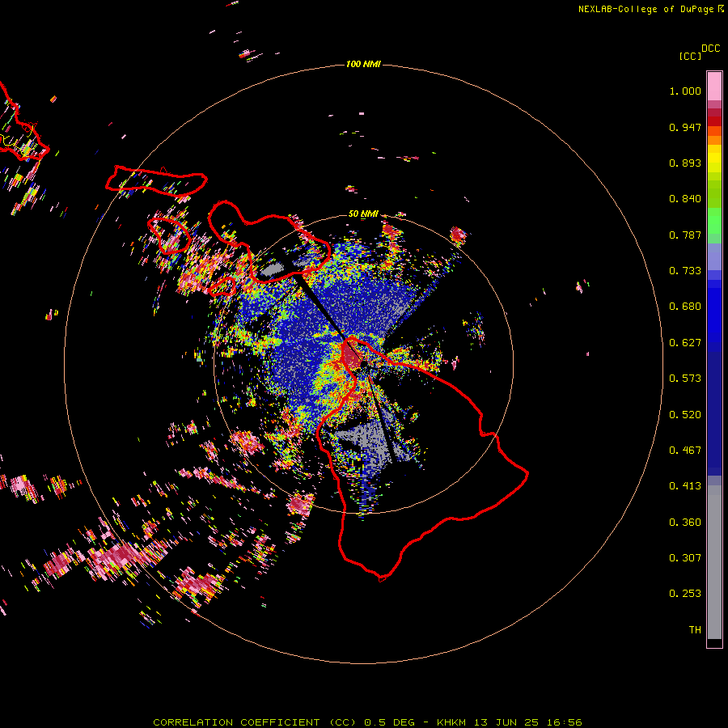
Task: Click the CORRELATION COEFFICIENT caption text
Action: (x=236, y=722)
